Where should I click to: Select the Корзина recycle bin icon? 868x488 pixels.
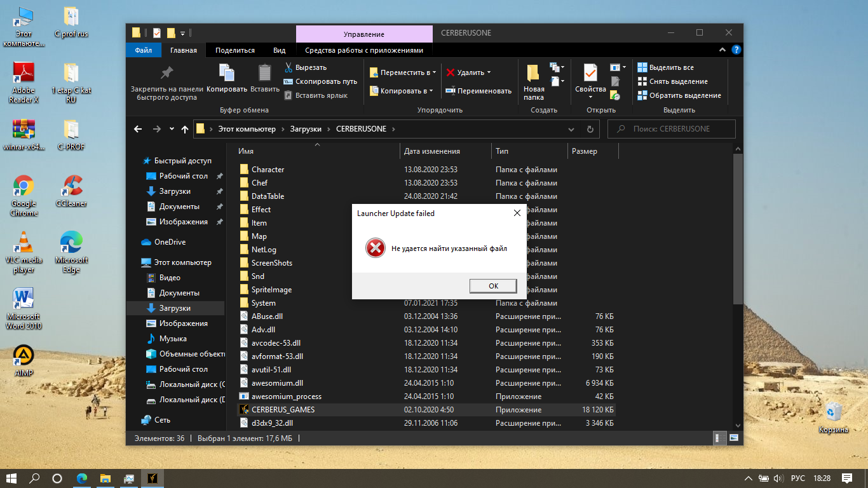(833, 417)
